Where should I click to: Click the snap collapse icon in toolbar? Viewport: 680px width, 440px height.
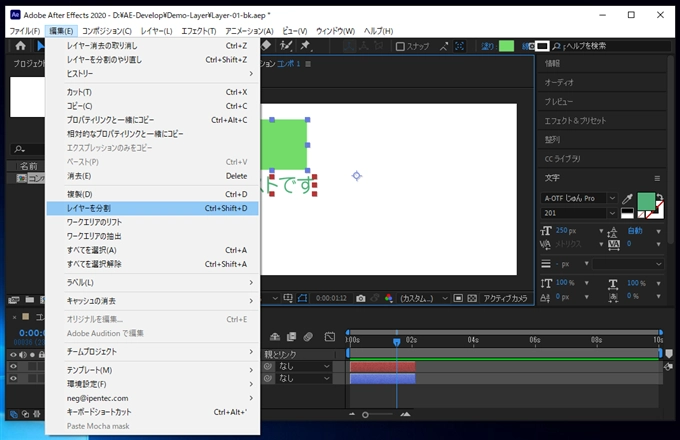click(460, 46)
